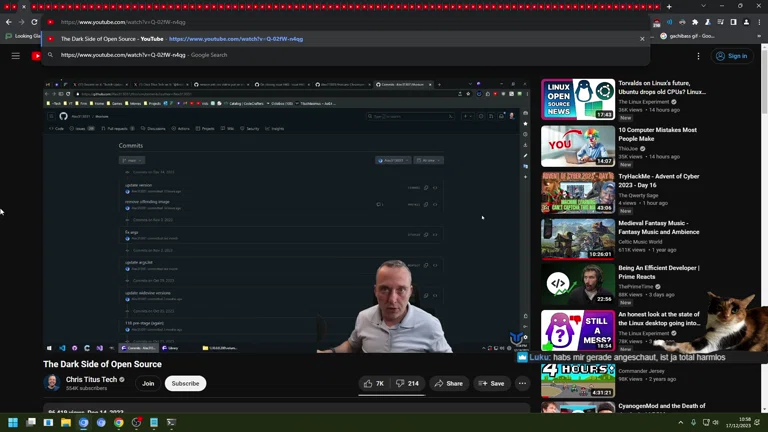Click the red counter extension icon
The image size is (768, 432).
657,23
